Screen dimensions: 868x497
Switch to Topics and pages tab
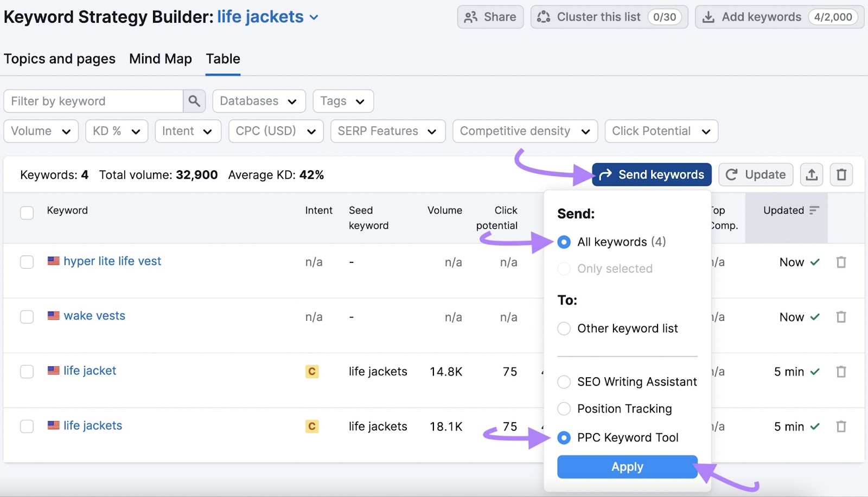[x=60, y=59]
